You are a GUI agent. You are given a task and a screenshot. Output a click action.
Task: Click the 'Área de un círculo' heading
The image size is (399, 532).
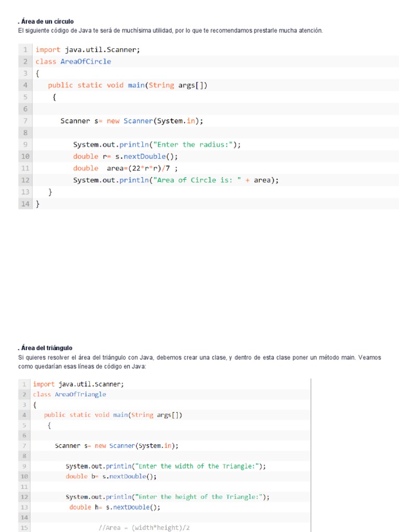pyautogui.click(x=47, y=22)
